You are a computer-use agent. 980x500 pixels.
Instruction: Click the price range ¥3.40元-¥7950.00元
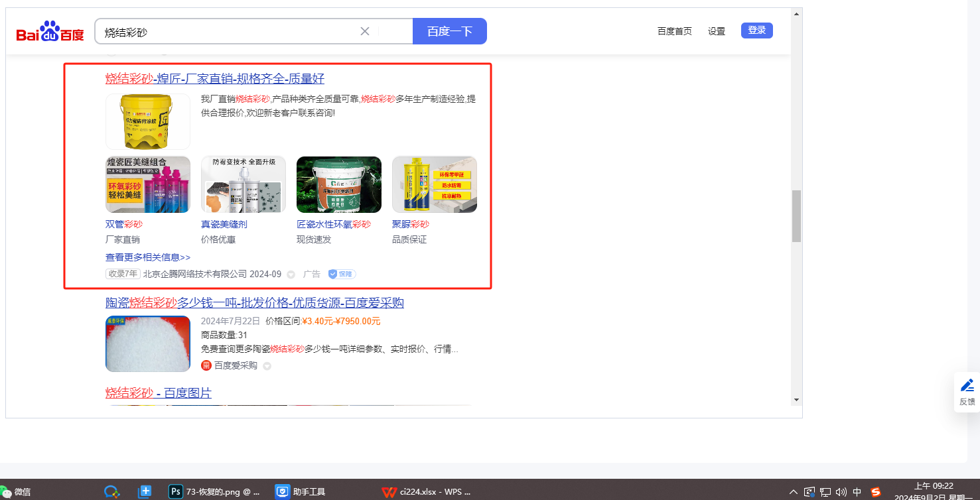coord(342,322)
